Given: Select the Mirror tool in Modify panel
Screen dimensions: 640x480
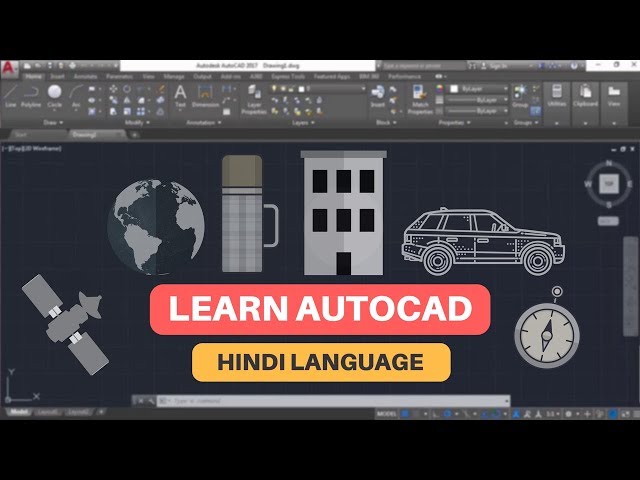Looking at the screenshot, I should [x=127, y=100].
